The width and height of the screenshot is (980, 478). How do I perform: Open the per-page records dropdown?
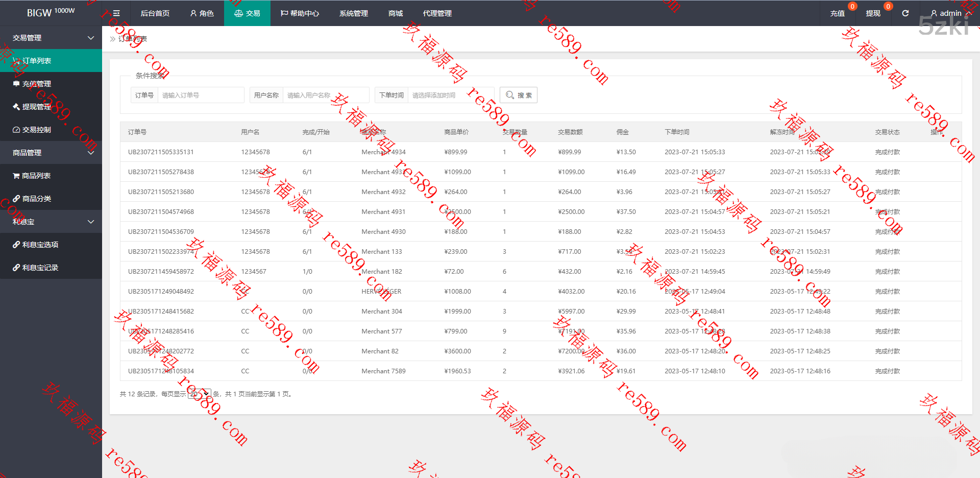199,394
